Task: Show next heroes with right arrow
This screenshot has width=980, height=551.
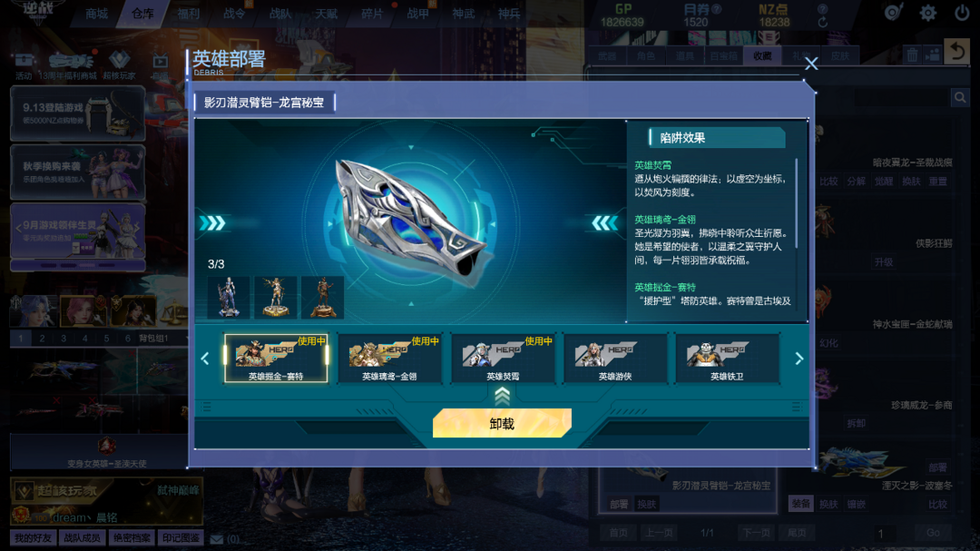Action: coord(799,359)
